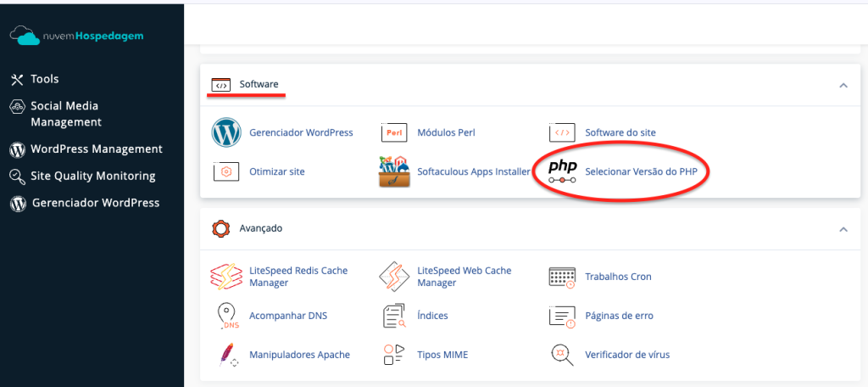868x387 pixels.
Task: Click the LiteSpeed Redis Cache Manager icon
Action: tap(226, 277)
